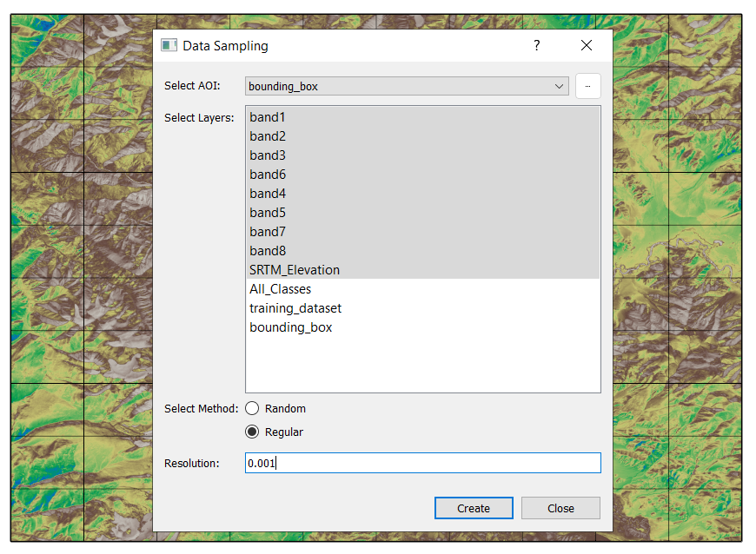Select All_Classes layer in the list
The height and width of the screenshot is (554, 756).
coord(280,289)
